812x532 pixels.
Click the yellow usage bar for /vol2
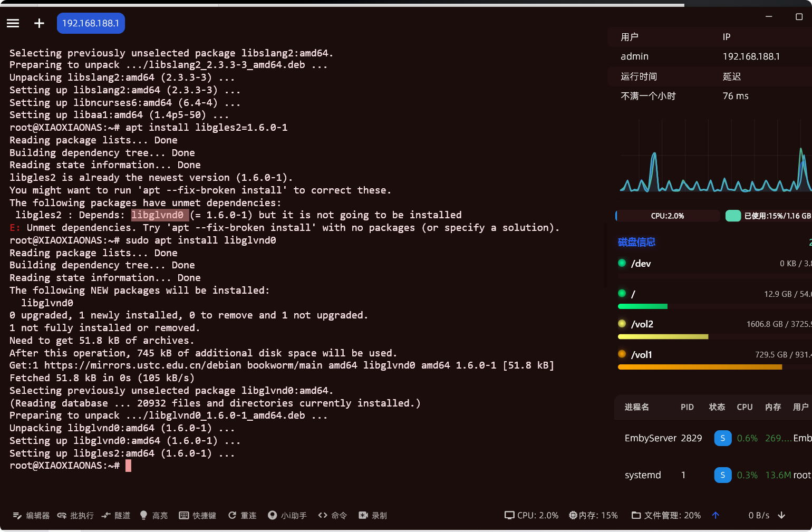(663, 336)
